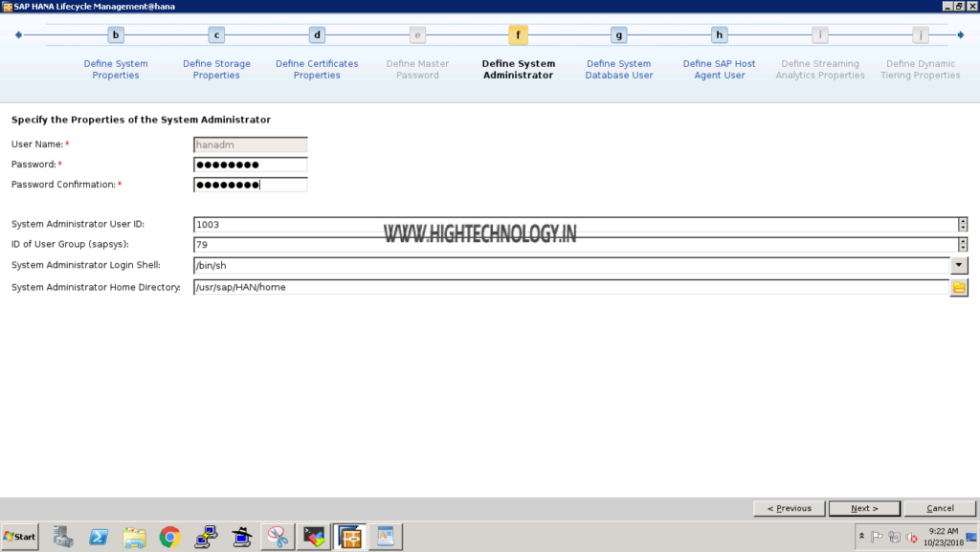Click Define Dynamic Tiering Properties label

[x=921, y=69]
